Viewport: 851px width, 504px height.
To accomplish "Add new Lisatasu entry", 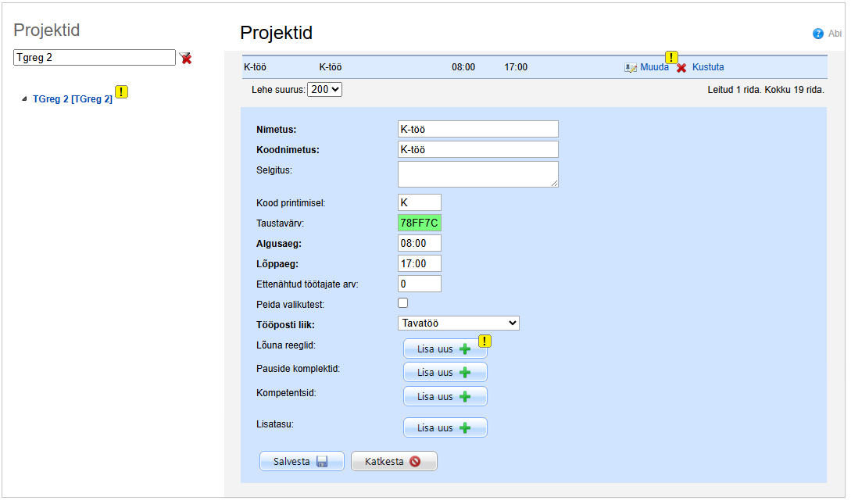I will [445, 427].
